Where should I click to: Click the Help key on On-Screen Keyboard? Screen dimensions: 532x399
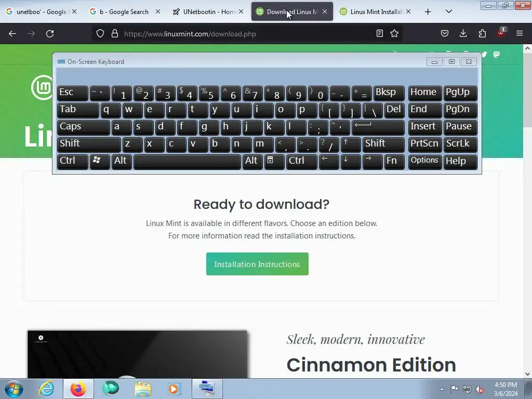click(460, 162)
